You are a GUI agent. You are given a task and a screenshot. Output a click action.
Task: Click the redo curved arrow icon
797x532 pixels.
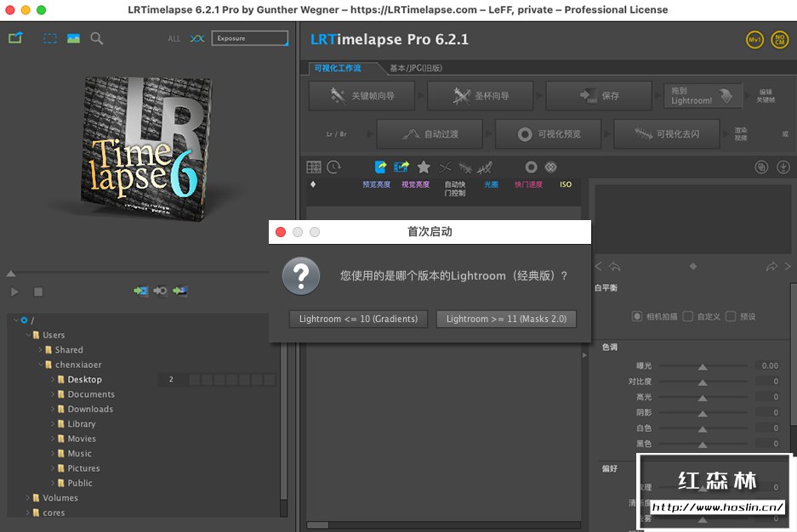click(x=771, y=267)
